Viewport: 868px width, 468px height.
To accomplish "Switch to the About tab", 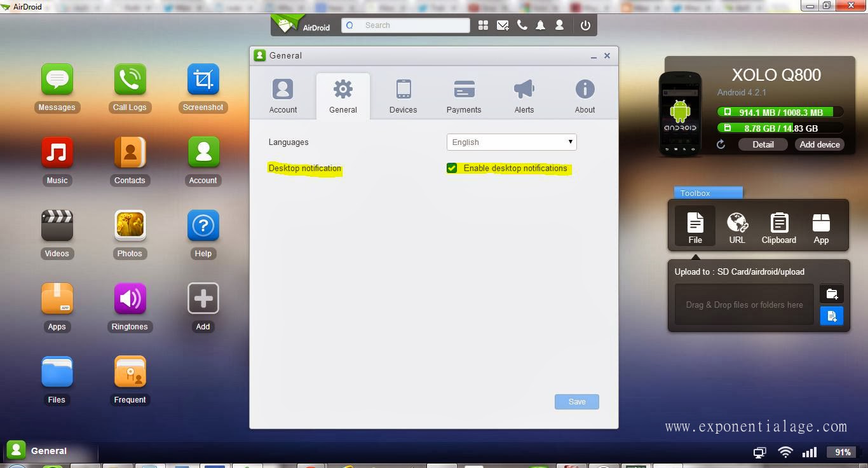I will (x=585, y=96).
